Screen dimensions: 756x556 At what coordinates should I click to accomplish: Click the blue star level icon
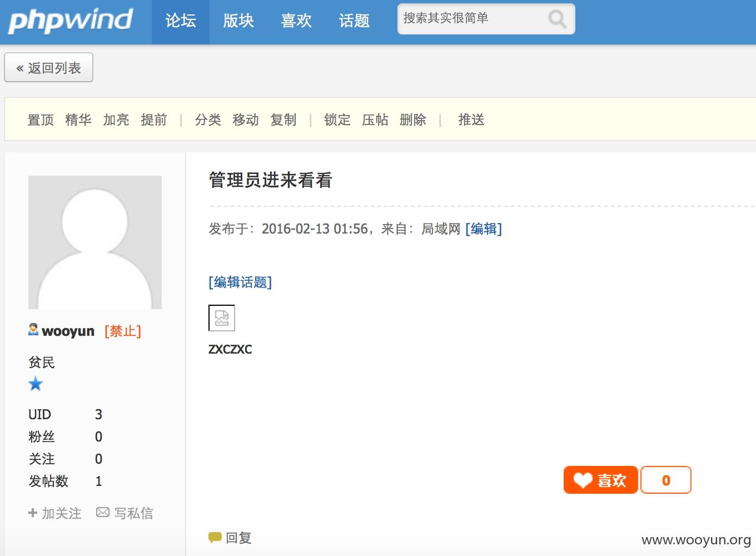click(36, 384)
